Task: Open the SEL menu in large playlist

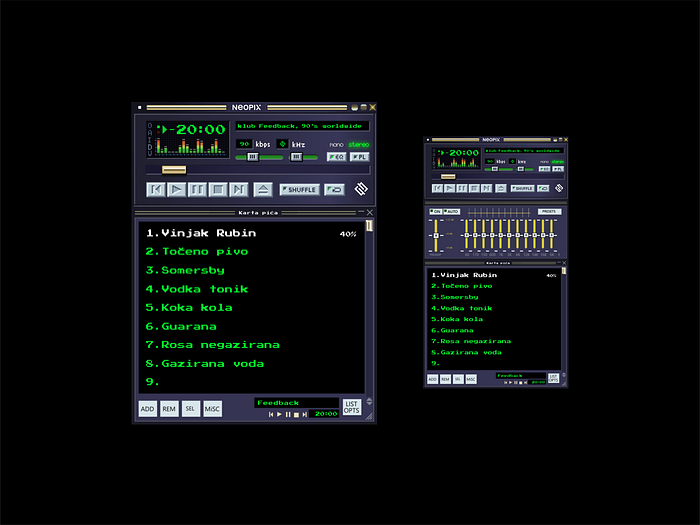Action: pyautogui.click(x=190, y=409)
